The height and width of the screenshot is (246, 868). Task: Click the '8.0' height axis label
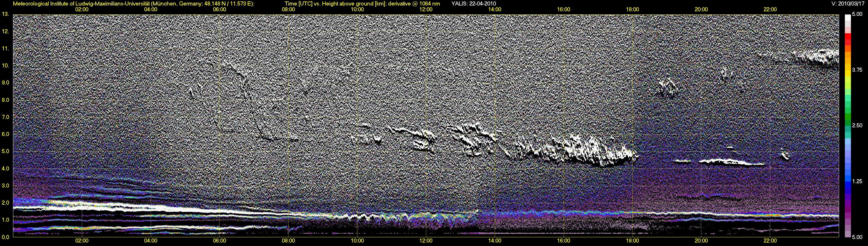point(5,100)
